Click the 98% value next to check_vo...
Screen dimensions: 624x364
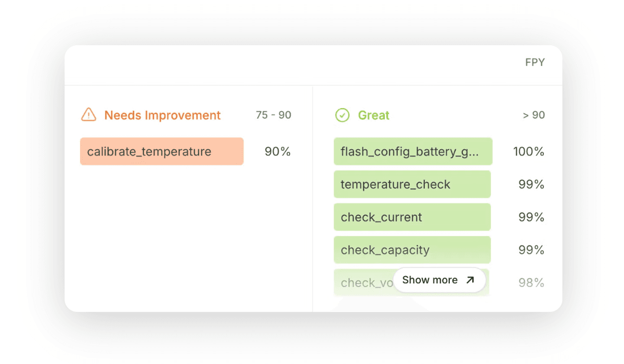point(531,282)
